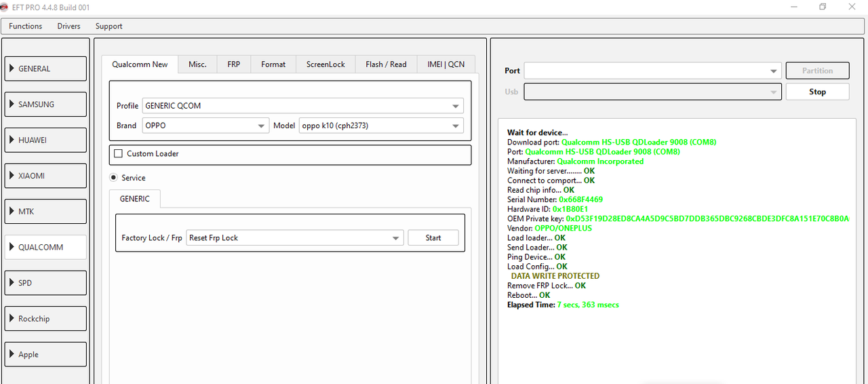Expand the Apple sidebar section
868x384 pixels.
tap(46, 354)
